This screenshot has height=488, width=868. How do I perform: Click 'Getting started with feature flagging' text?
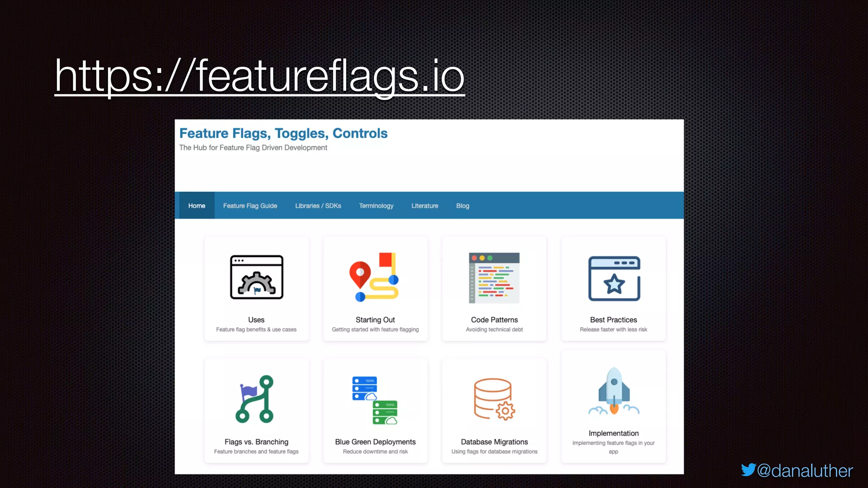[375, 330]
